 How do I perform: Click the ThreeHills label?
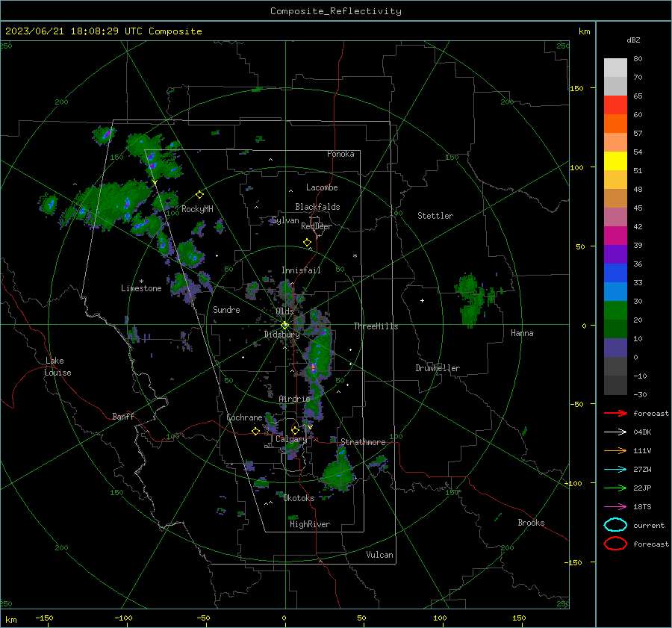tap(376, 326)
